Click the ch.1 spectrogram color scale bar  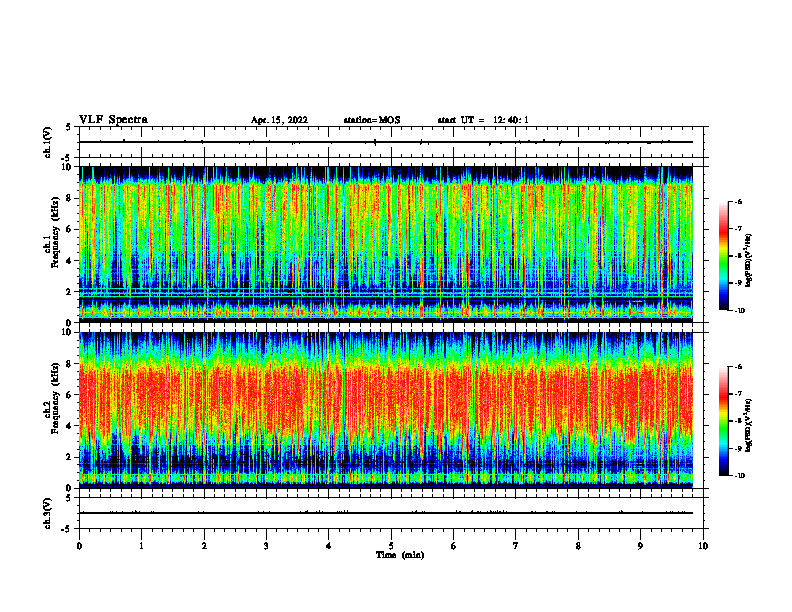(724, 256)
